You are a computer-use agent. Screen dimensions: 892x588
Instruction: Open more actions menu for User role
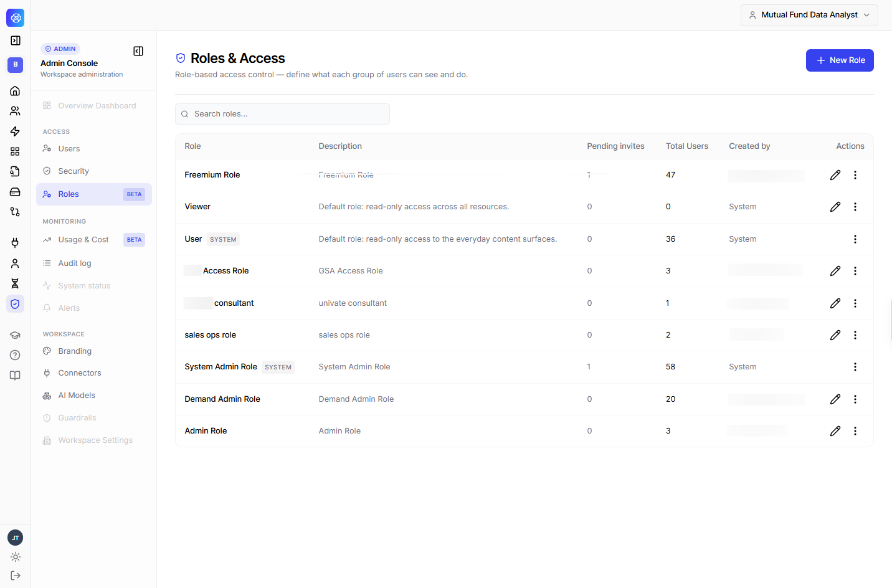click(x=855, y=239)
